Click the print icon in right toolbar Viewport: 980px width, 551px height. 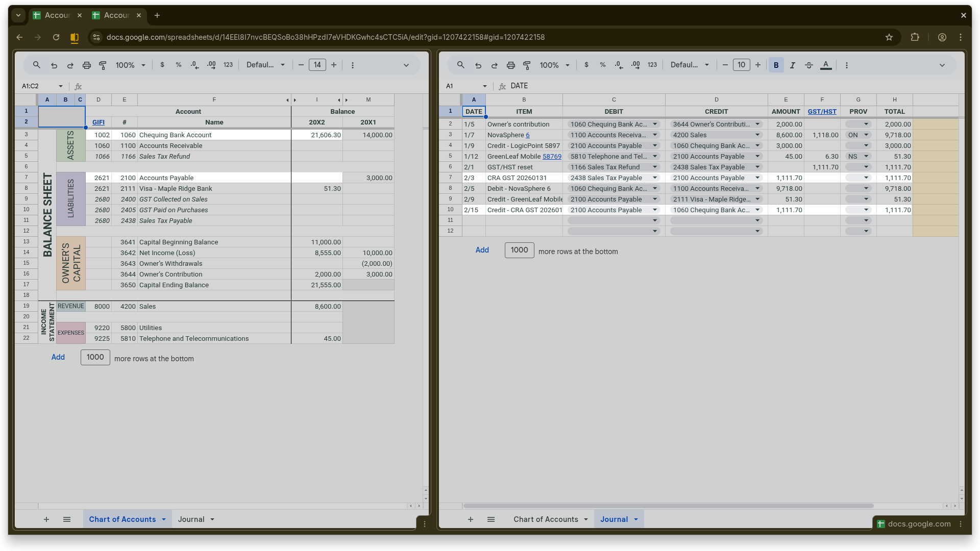(510, 65)
